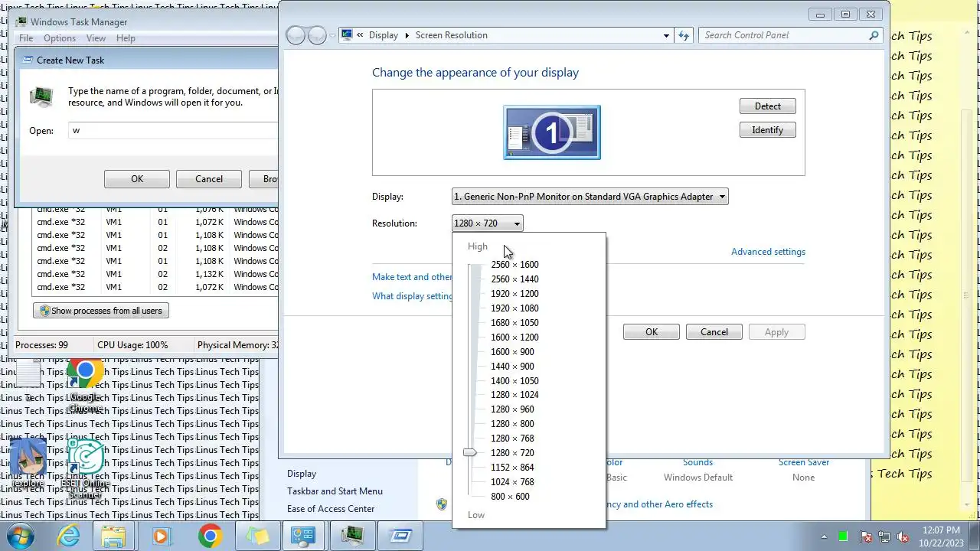Screen dimensions: 980x551
Task: Click the Back arrow in Screen Resolution window
Action: click(296, 35)
